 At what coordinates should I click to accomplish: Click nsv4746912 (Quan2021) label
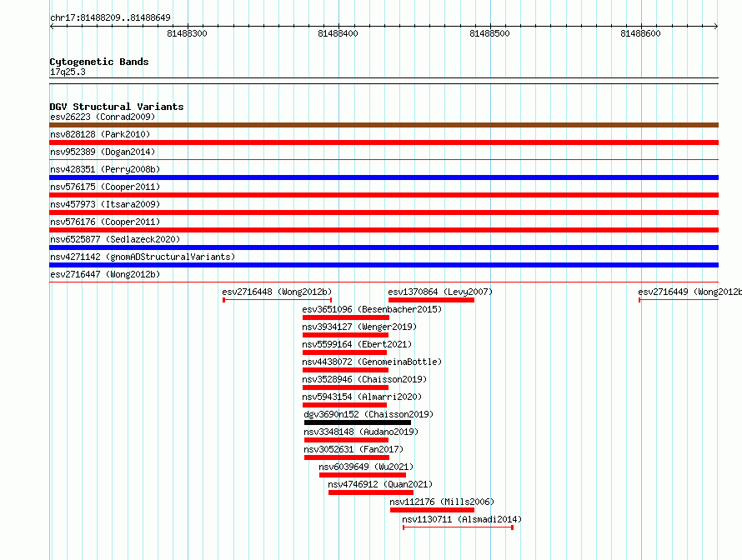pyautogui.click(x=380, y=484)
